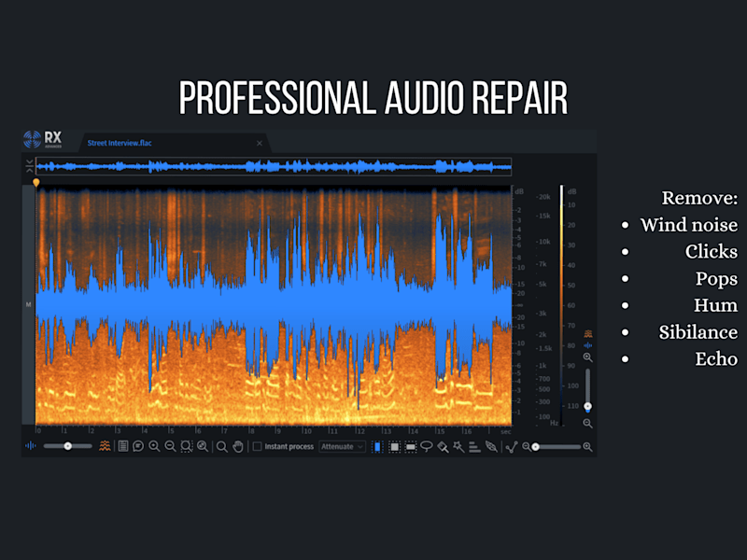
Task: Click the 10k frequency label
Action: point(544,242)
